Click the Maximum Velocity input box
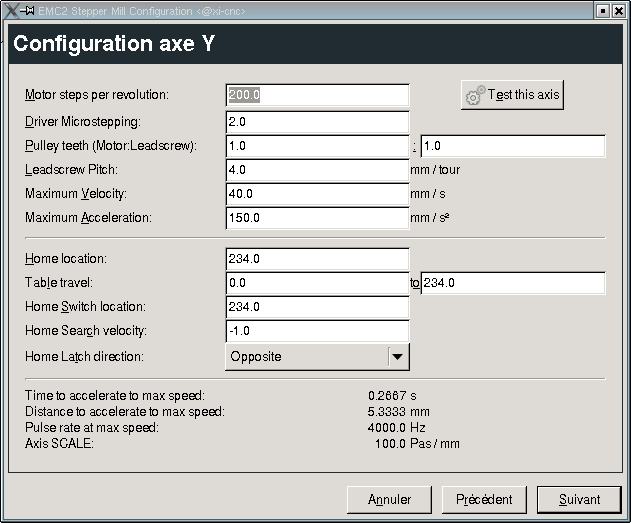 (x=318, y=194)
